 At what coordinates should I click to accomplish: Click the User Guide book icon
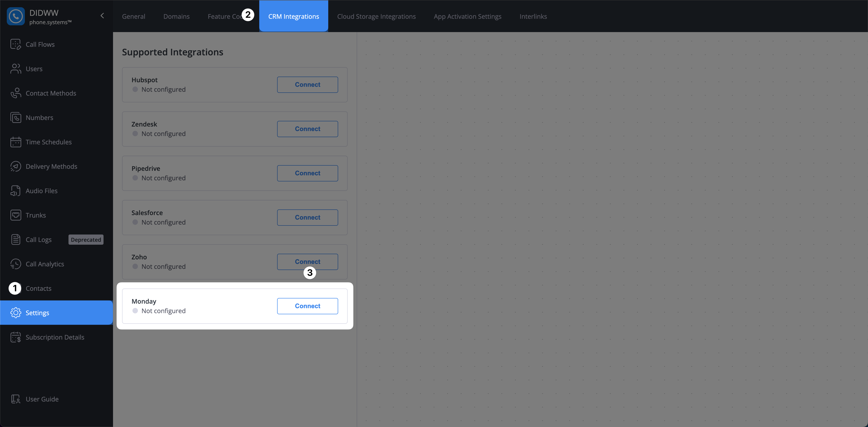[16, 399]
